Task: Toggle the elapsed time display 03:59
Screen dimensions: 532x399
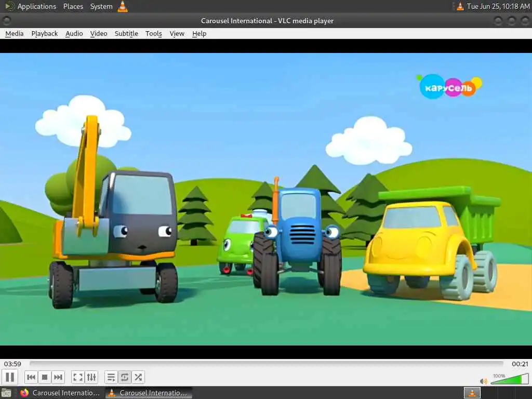Action: point(12,364)
